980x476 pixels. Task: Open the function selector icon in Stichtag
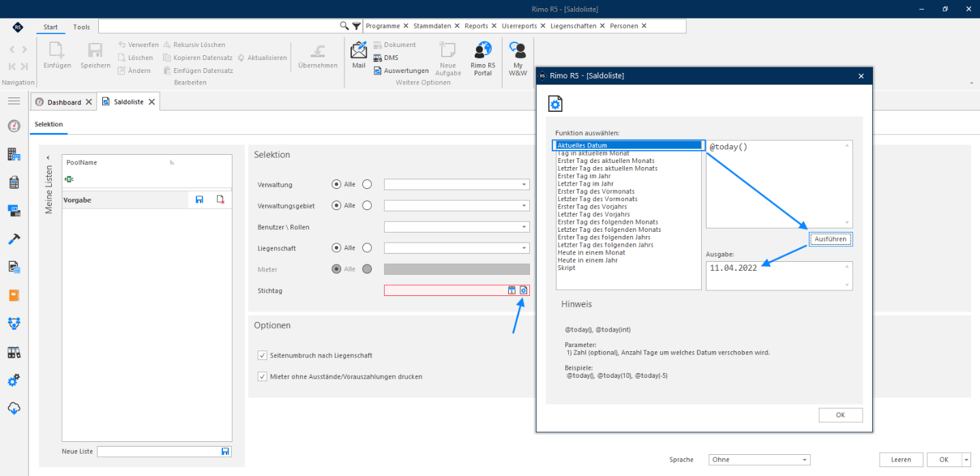[523, 291]
